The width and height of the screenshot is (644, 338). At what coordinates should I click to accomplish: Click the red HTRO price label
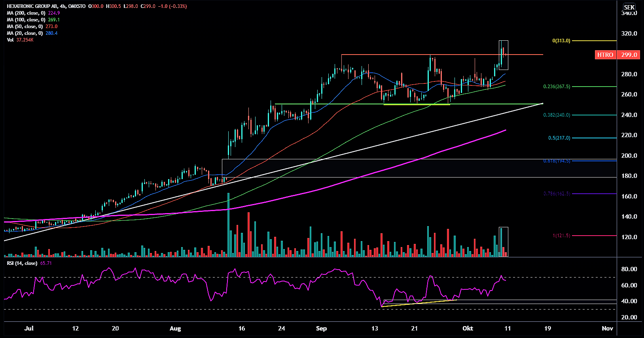point(605,55)
